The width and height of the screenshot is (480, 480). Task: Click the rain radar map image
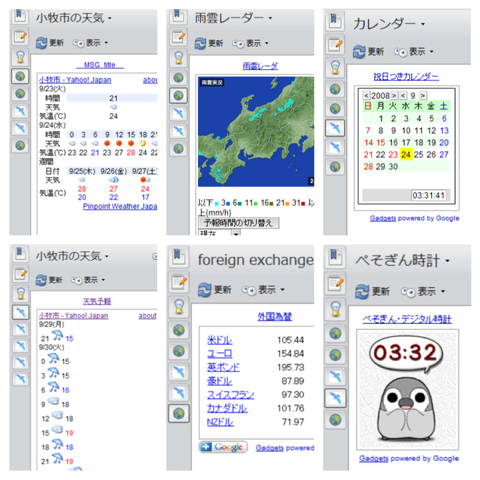(x=256, y=132)
